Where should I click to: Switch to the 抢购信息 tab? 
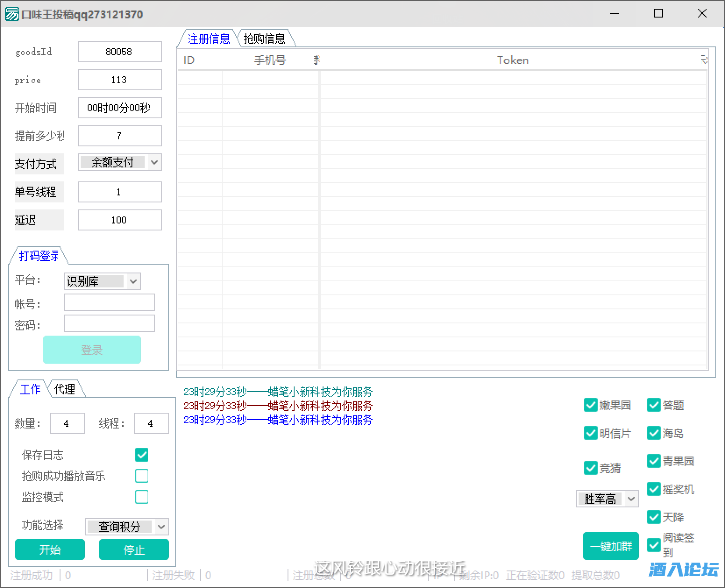264,39
